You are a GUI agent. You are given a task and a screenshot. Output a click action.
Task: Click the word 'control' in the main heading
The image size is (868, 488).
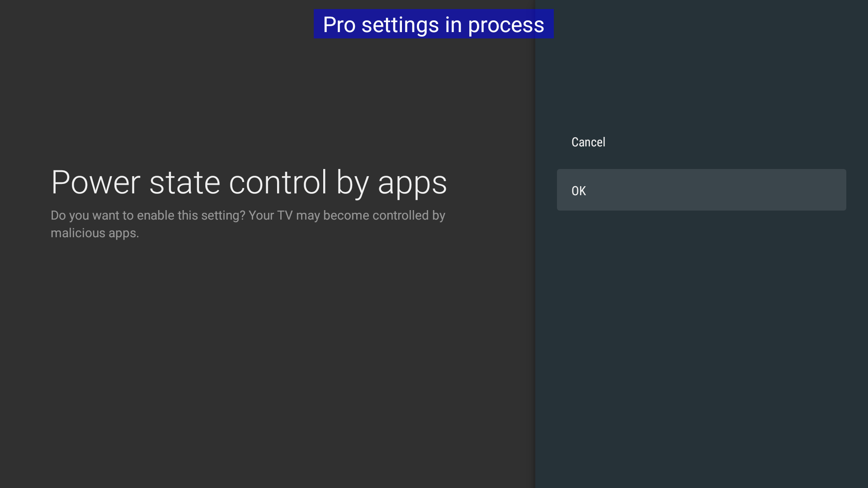pyautogui.click(x=278, y=182)
